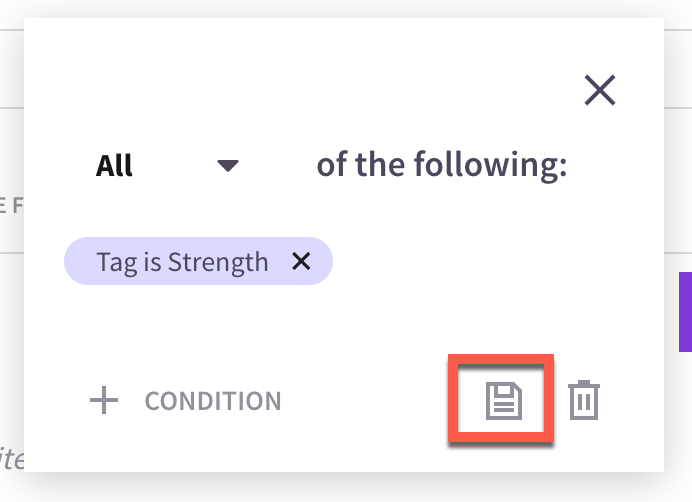The image size is (692, 502).
Task: Click the CONDITION label text
Action: point(213,401)
